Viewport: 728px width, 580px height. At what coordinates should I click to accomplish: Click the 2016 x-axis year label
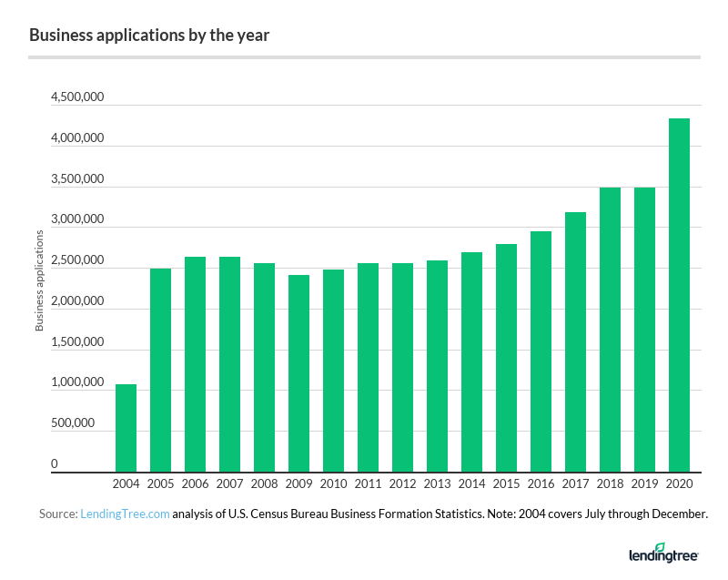(x=541, y=483)
